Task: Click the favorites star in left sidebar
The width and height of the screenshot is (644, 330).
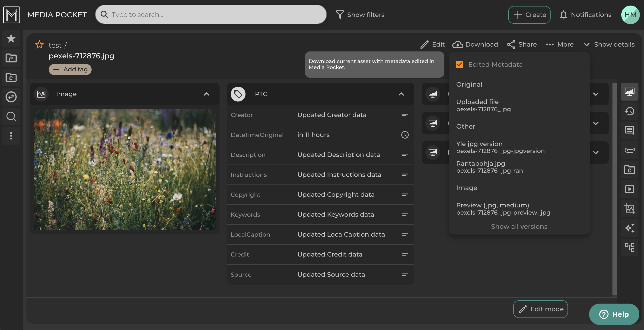Action: tap(11, 38)
